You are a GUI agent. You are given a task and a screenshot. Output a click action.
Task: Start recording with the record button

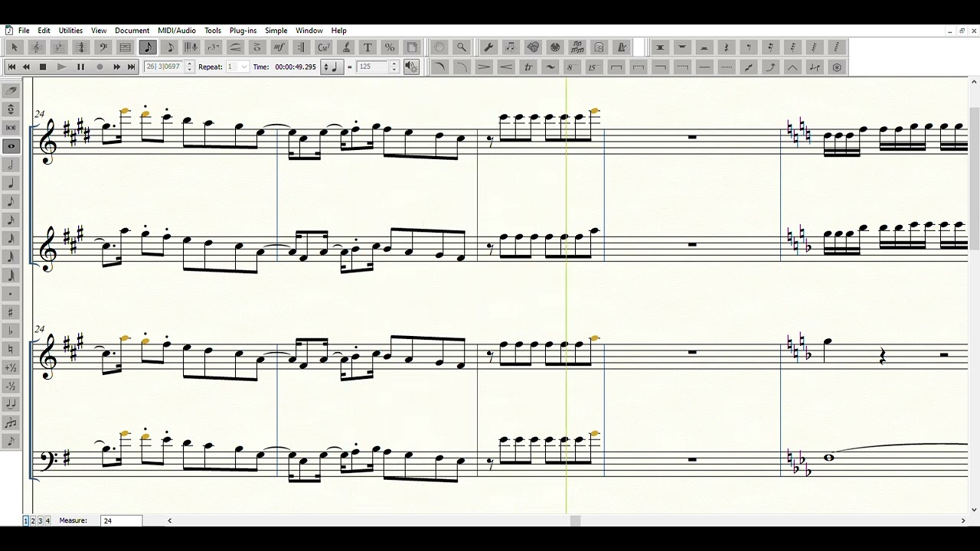click(x=100, y=67)
